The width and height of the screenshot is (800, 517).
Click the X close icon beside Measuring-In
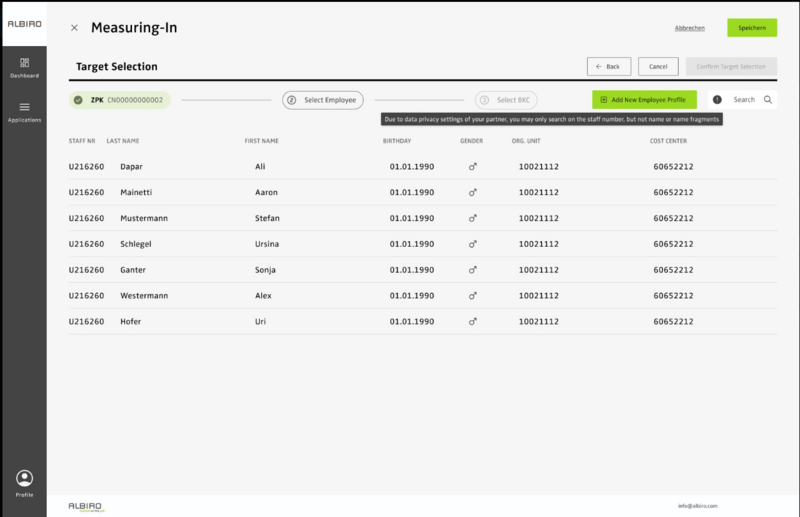(x=74, y=28)
